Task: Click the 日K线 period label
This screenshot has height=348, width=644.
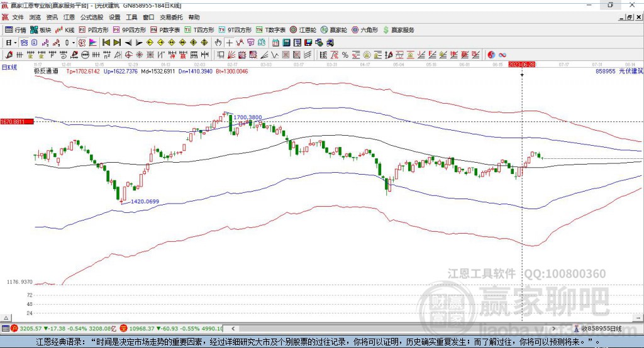Action: click(9, 67)
